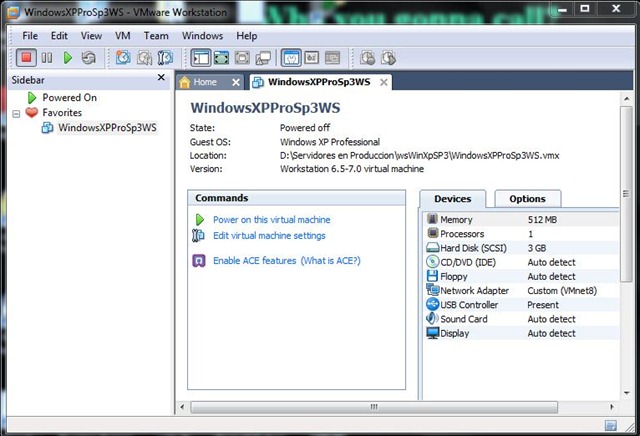Click the red Power Off toolbar button

(26, 58)
